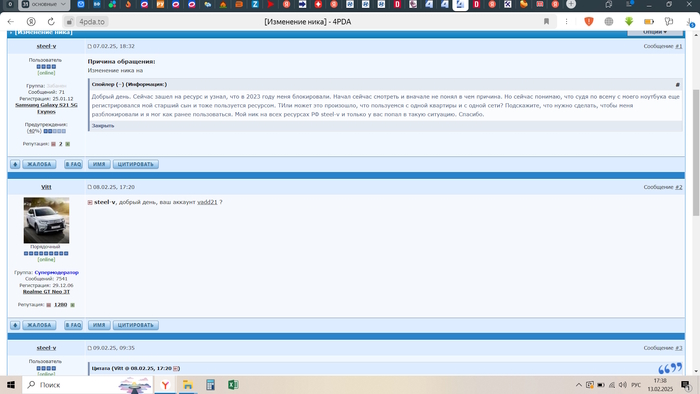
Task: Click the snapback icon in the quote header
Action: tap(176, 368)
